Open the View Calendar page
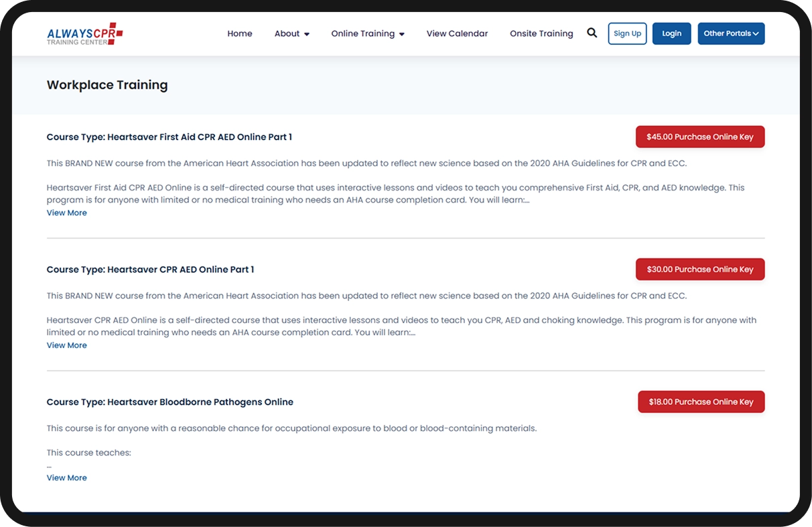812x527 pixels. pos(457,34)
